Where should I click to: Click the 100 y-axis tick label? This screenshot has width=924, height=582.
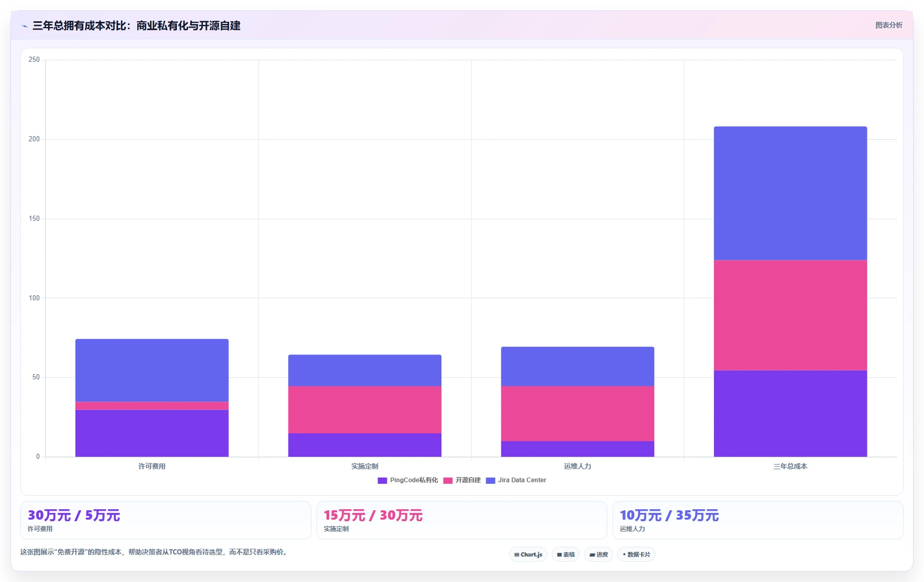tap(34, 298)
